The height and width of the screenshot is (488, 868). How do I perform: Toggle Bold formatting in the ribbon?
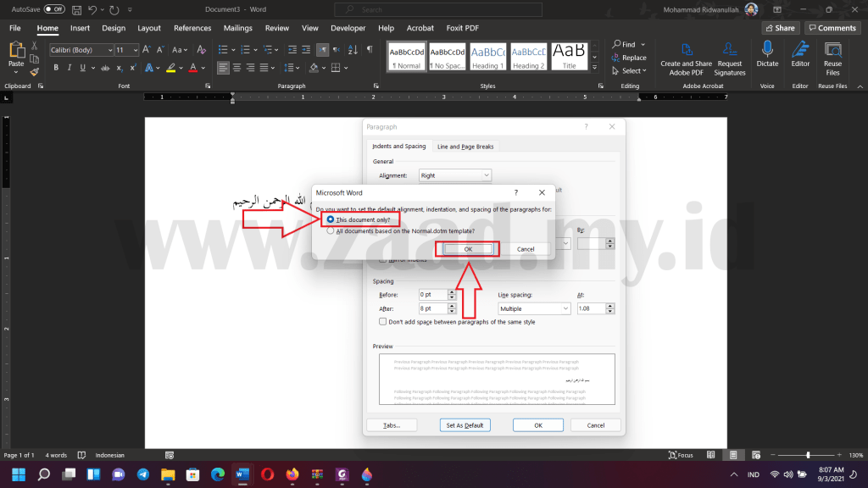click(x=56, y=68)
